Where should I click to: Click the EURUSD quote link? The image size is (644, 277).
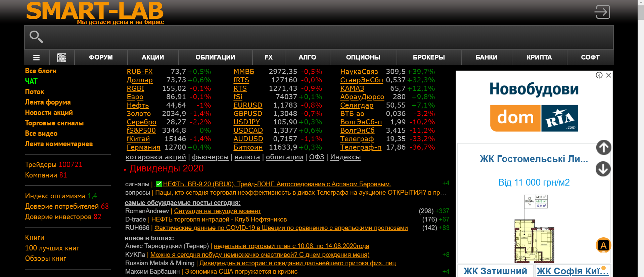[x=248, y=105]
